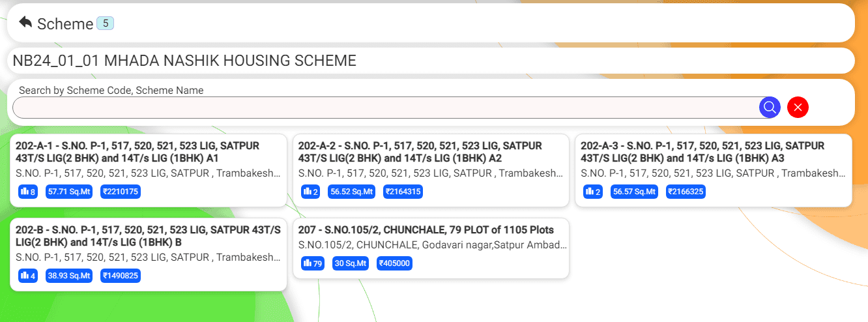
Task: Open scheme card 202-B
Action: [149, 254]
